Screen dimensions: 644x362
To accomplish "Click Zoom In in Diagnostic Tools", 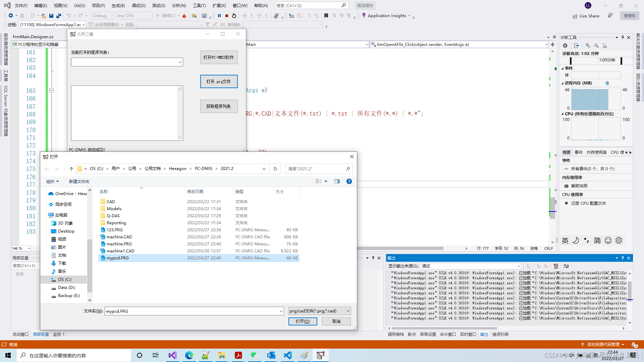I will pos(588,46).
